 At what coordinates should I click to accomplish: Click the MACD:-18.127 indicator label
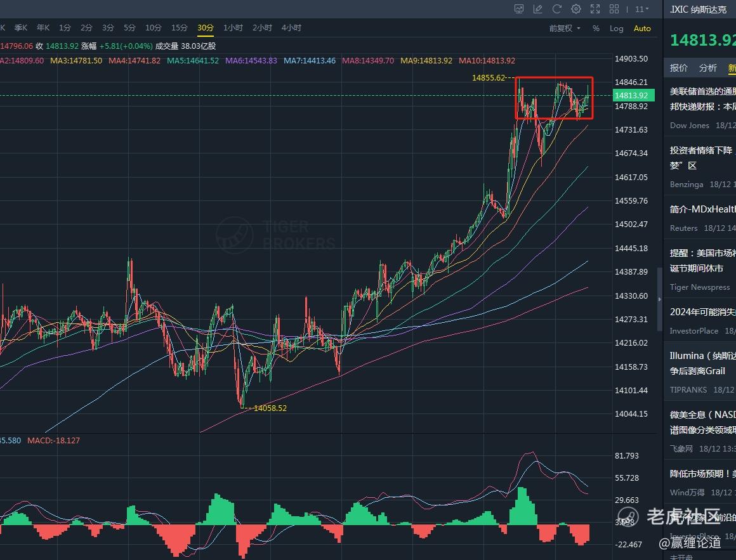(53, 440)
